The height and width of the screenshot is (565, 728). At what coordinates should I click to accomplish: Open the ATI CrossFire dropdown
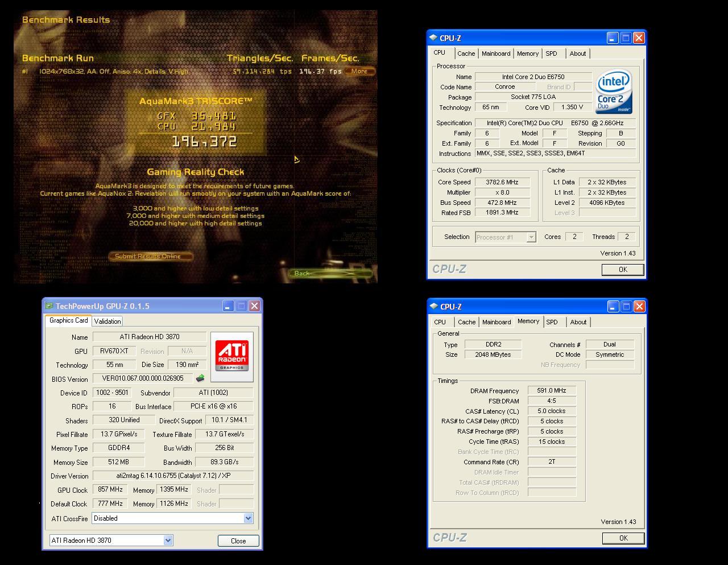pos(248,518)
